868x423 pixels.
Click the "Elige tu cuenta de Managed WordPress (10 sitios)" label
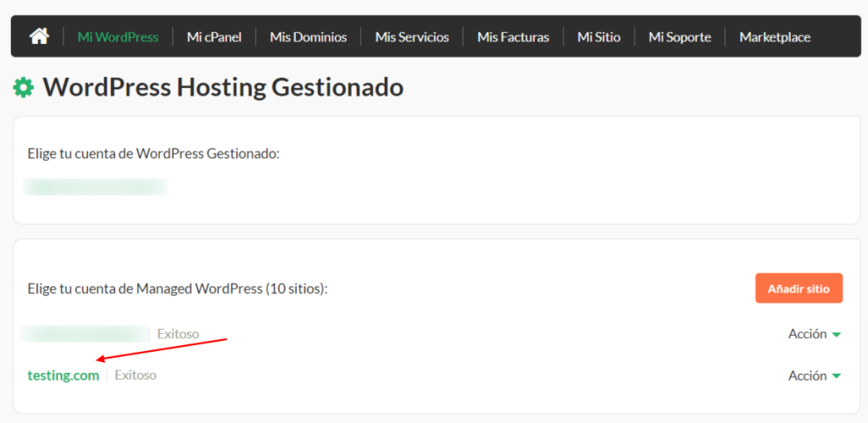tap(178, 288)
